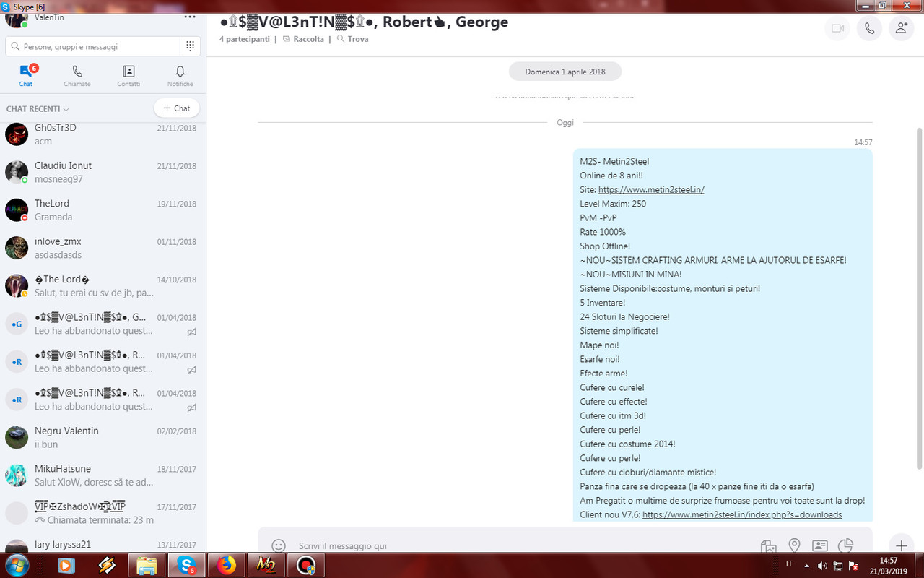Click Trova to search in conversation
The height and width of the screenshot is (578, 924).
tap(352, 39)
